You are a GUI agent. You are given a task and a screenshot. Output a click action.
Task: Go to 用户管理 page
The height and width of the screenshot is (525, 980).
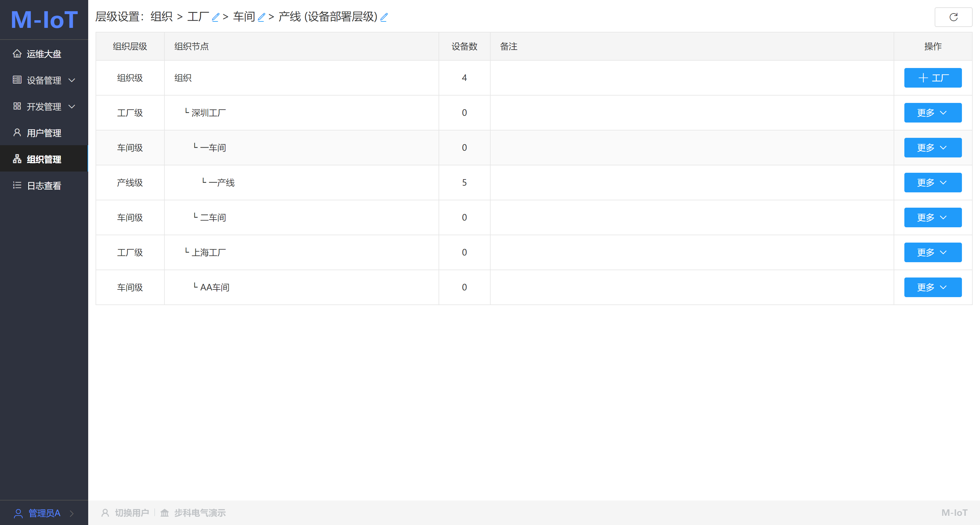44,132
